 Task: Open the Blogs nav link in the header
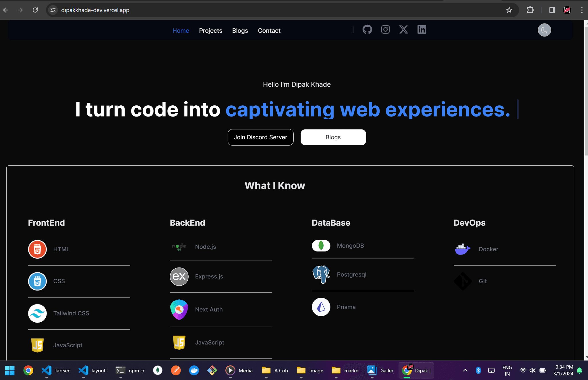240,30
